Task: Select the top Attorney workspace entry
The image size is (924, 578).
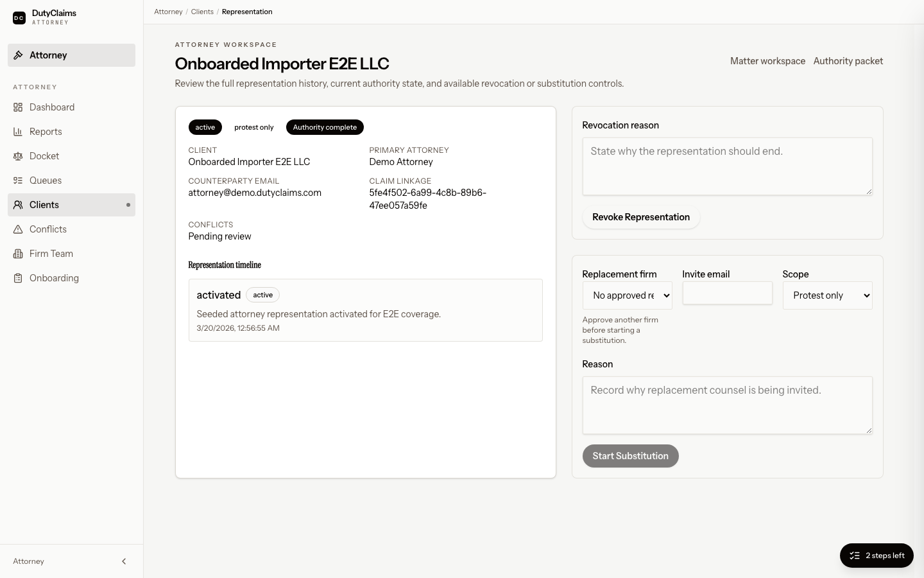Action: pyautogui.click(x=71, y=55)
